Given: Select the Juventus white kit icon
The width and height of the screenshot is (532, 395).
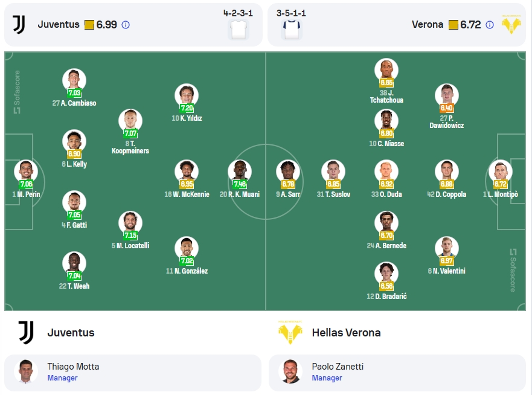Looking at the screenshot, I should tap(239, 30).
